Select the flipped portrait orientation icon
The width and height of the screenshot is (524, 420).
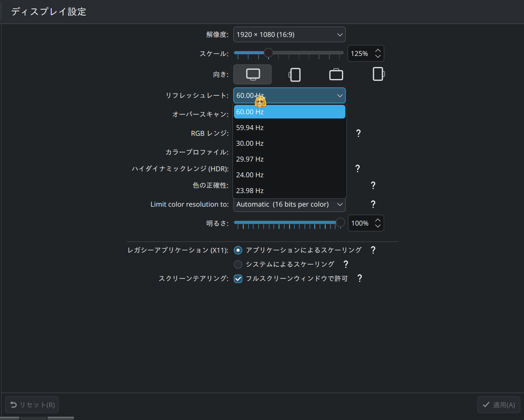(x=378, y=74)
